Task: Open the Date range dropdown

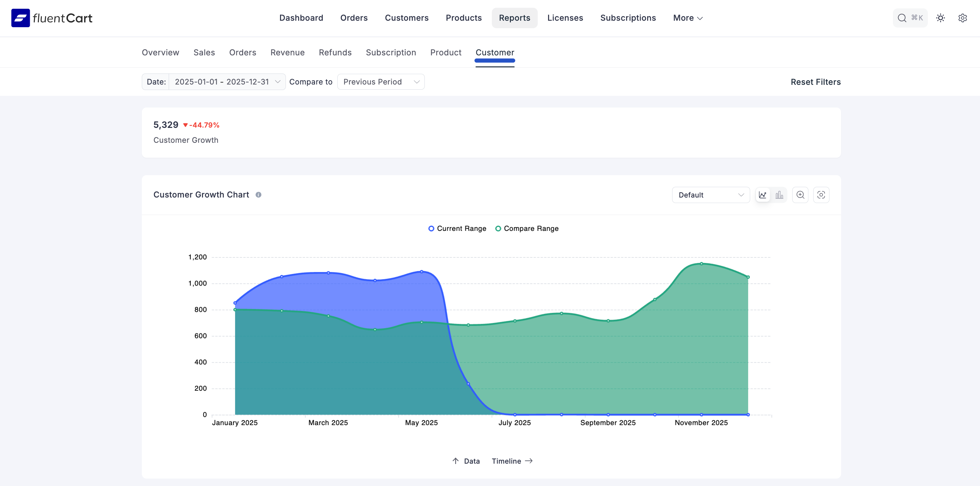Action: (227, 82)
